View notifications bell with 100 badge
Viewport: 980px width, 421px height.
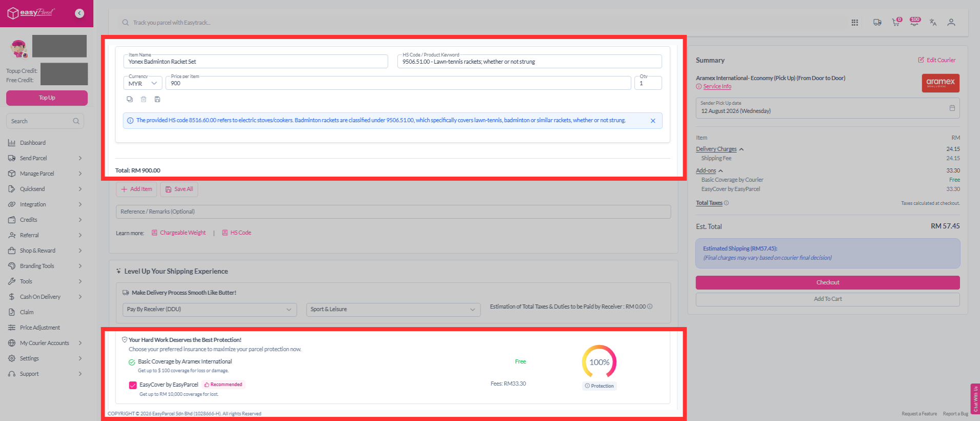(x=914, y=22)
